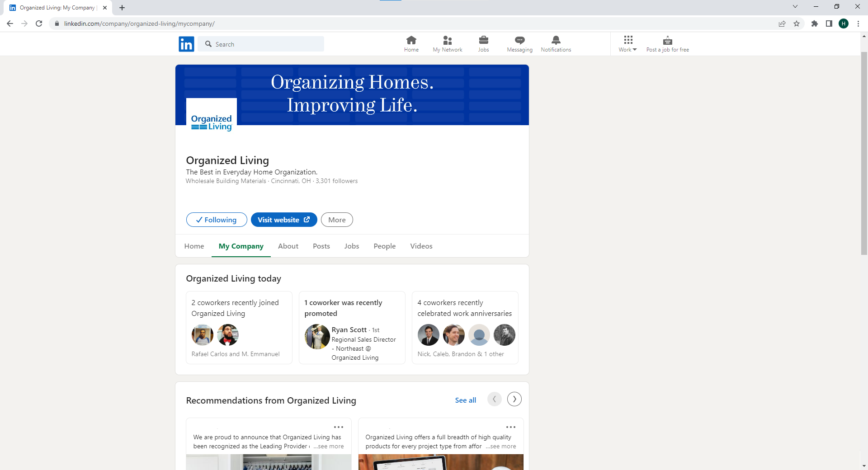868x470 pixels.
Task: Click See all recommendations
Action: point(465,400)
